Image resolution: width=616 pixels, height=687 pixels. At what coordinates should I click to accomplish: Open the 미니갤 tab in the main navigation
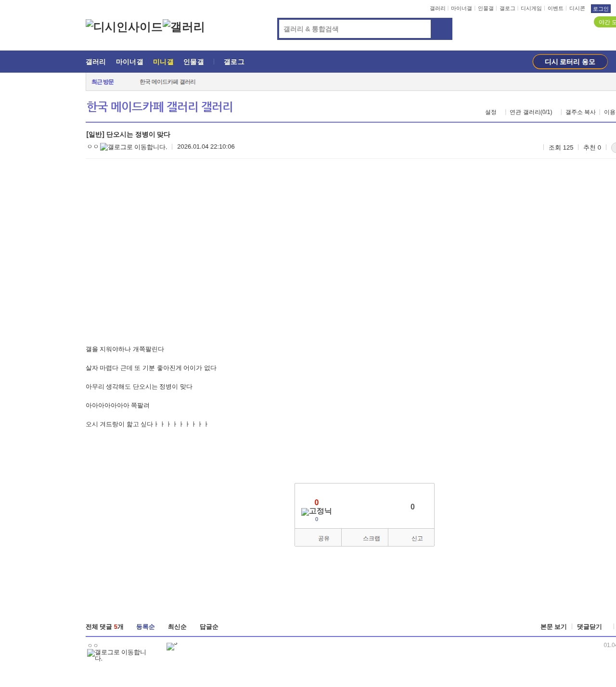[163, 62]
